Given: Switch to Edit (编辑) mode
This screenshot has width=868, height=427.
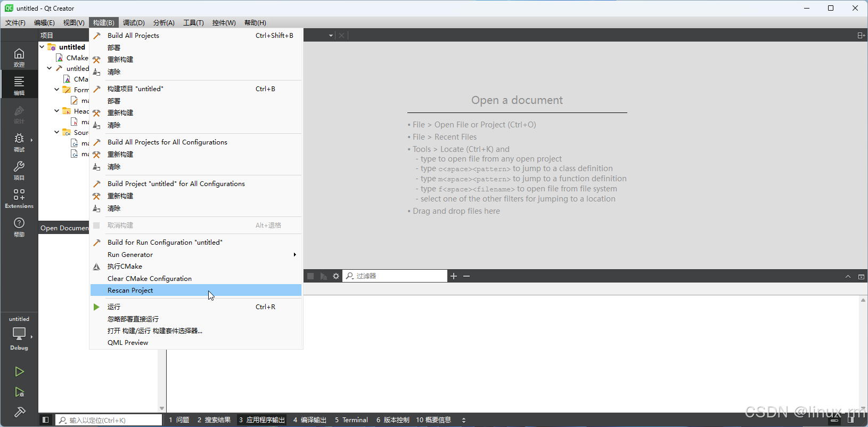Looking at the screenshot, I should coord(19,85).
